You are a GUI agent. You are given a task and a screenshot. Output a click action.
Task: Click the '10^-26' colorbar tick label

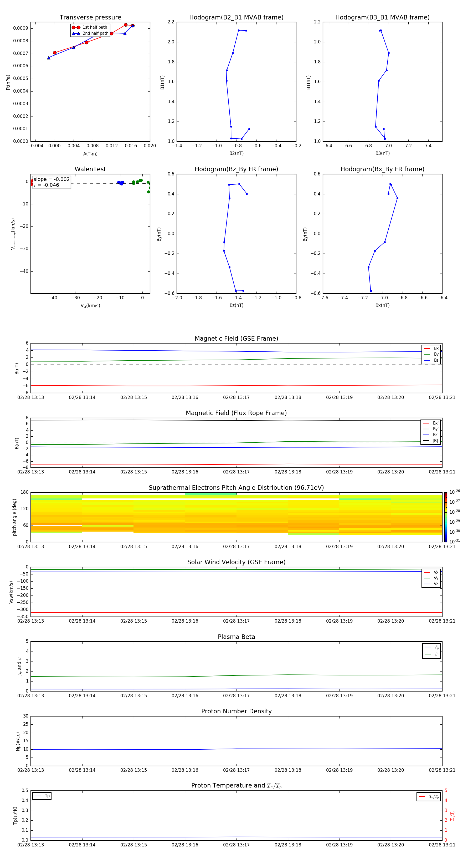pyautogui.click(x=455, y=492)
